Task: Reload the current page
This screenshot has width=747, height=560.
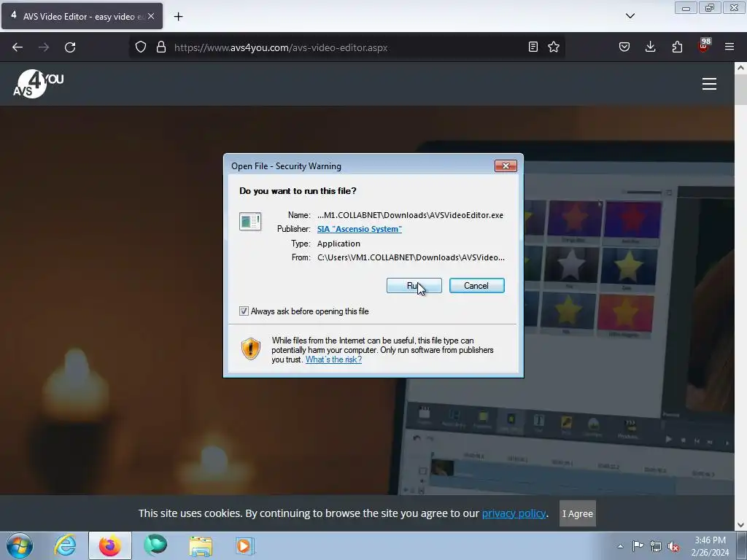Action: 70,47
